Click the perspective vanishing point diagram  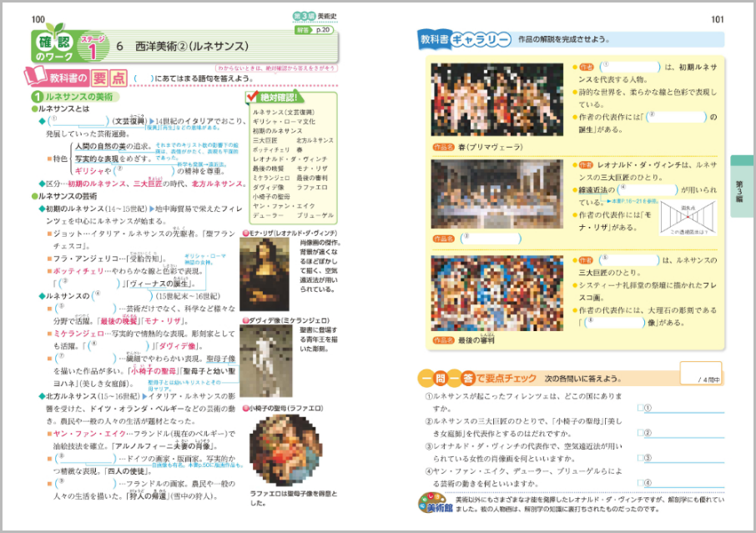point(688,218)
